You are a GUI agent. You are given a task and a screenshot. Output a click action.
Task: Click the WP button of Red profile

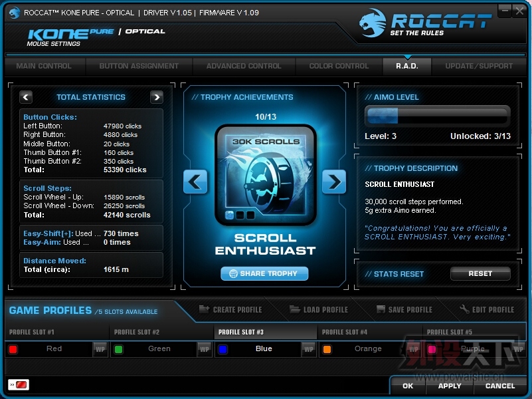pos(100,349)
